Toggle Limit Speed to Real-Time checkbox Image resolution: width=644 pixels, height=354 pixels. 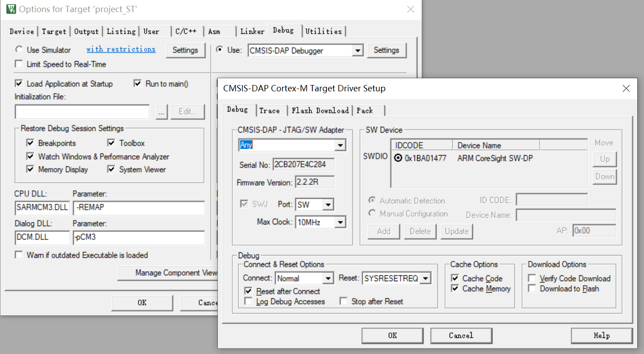tap(19, 64)
